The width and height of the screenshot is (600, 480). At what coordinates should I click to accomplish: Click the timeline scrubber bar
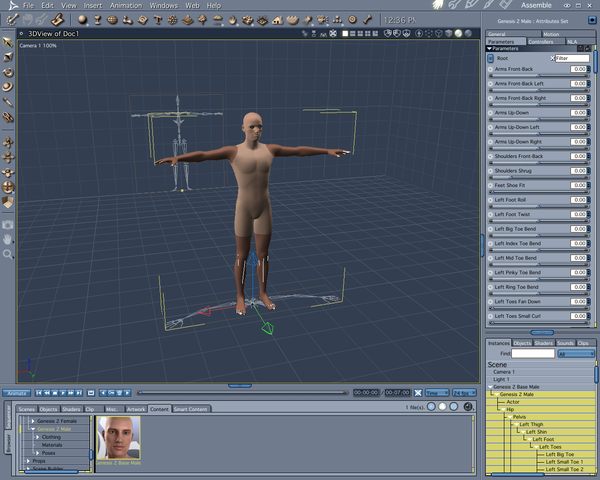click(x=243, y=393)
